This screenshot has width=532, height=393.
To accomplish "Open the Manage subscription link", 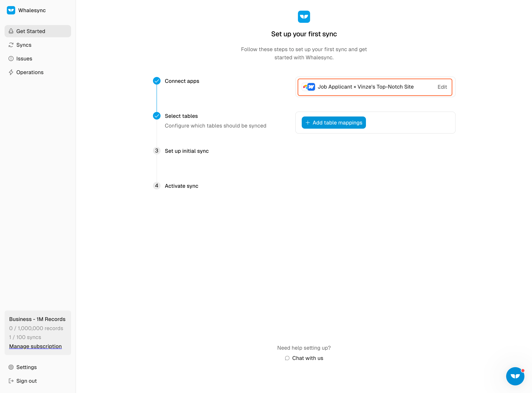I will click(x=35, y=346).
